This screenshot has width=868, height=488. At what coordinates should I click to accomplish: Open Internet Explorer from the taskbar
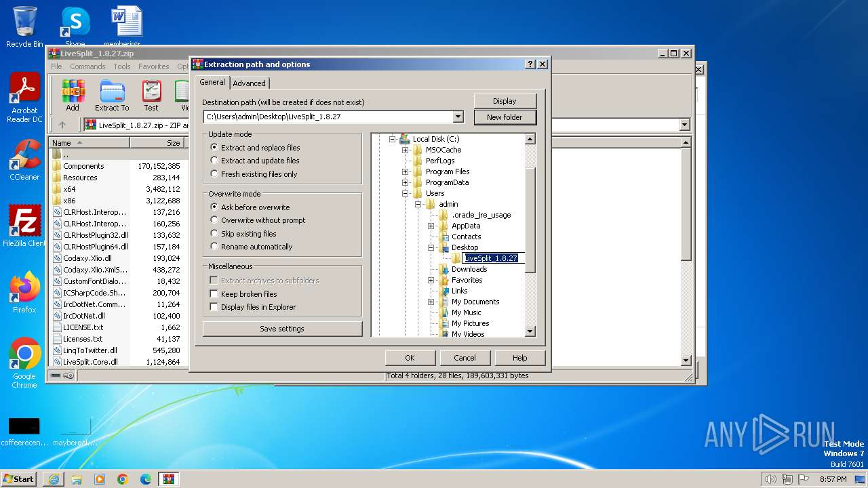tap(54, 479)
